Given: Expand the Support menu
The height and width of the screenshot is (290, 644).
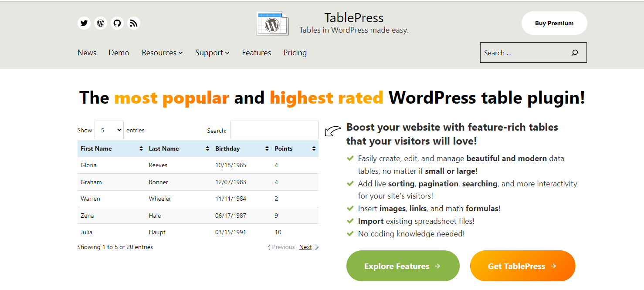Looking at the screenshot, I should pyautogui.click(x=212, y=53).
